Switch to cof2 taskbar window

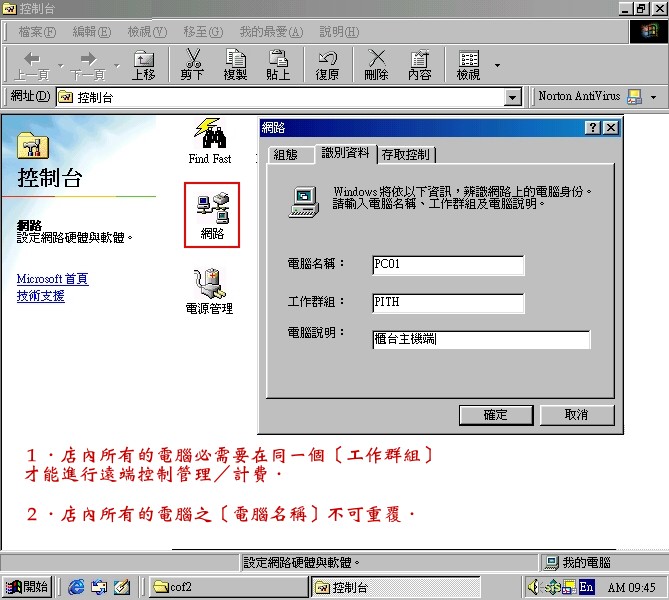pos(229,587)
